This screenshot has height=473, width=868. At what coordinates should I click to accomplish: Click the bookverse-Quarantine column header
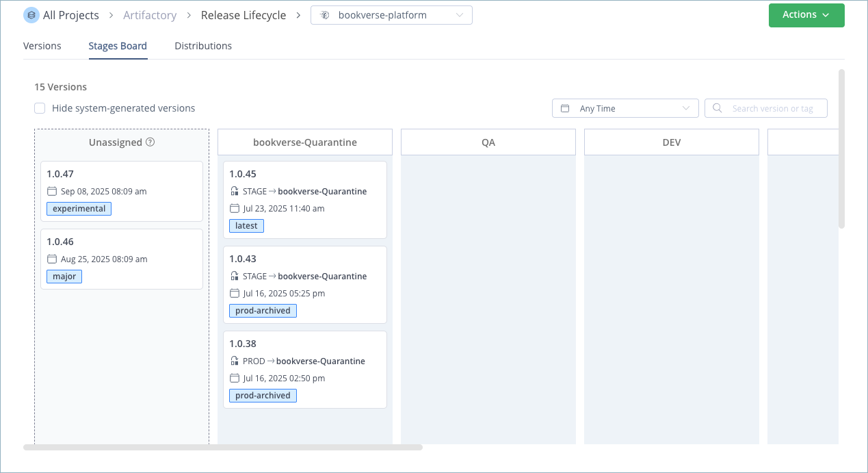305,142
